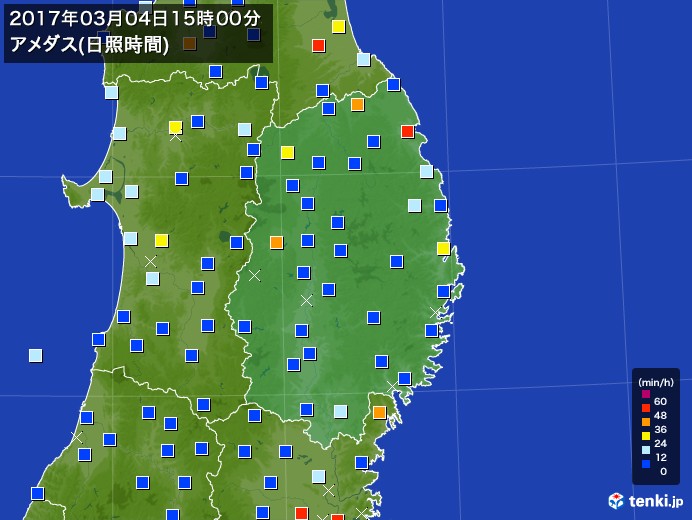Select the light blue 12 legend swatch

[x=646, y=450]
